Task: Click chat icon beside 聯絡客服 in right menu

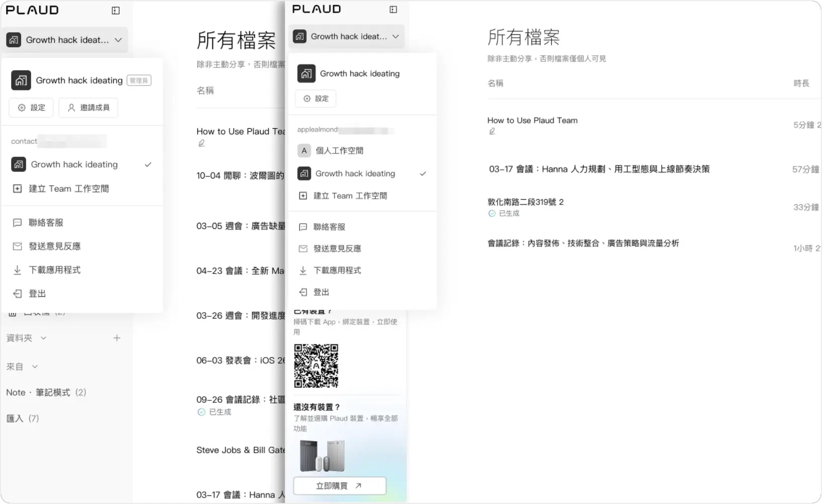Action: pos(303,227)
